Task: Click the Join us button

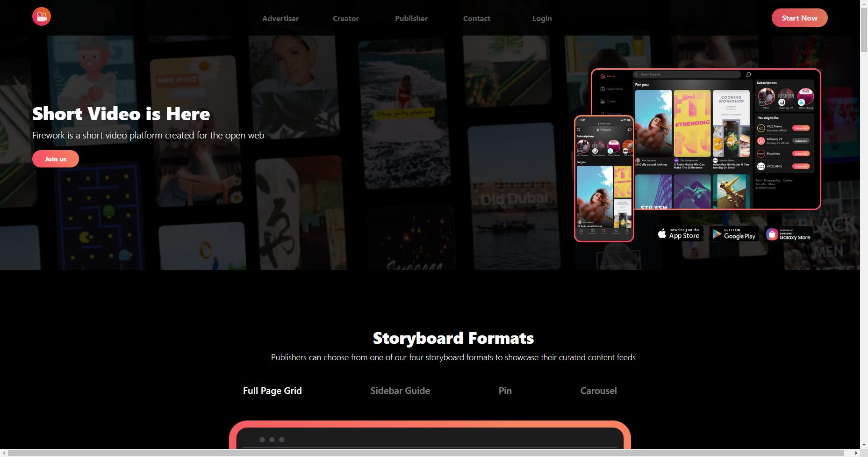Action: pos(56,159)
